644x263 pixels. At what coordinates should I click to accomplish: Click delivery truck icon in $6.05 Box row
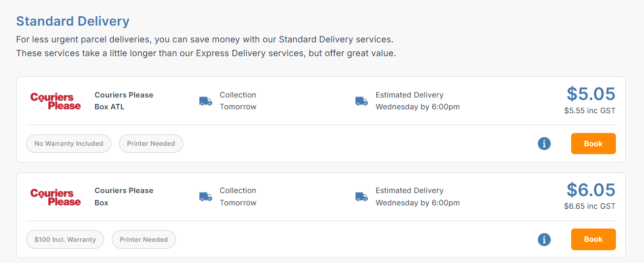(x=361, y=197)
